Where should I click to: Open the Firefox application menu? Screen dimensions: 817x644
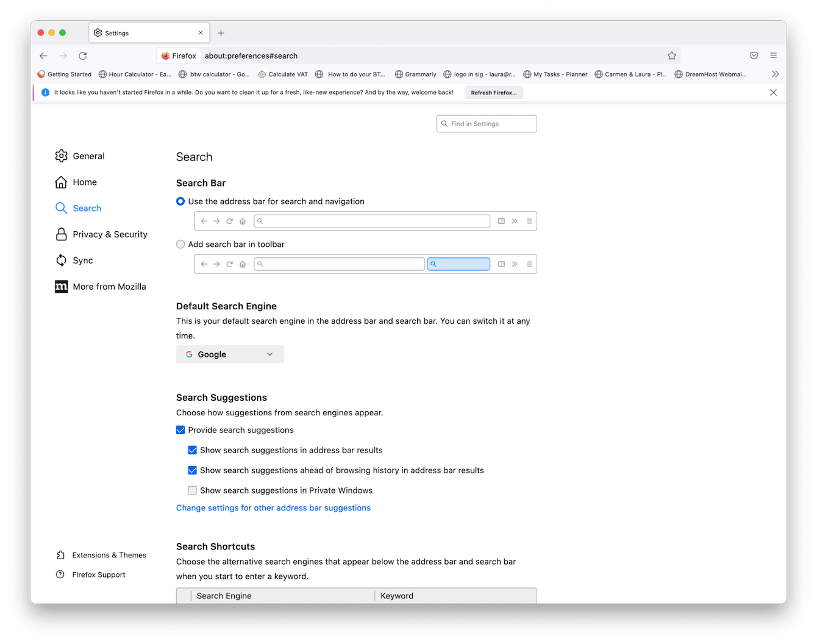[x=774, y=55]
